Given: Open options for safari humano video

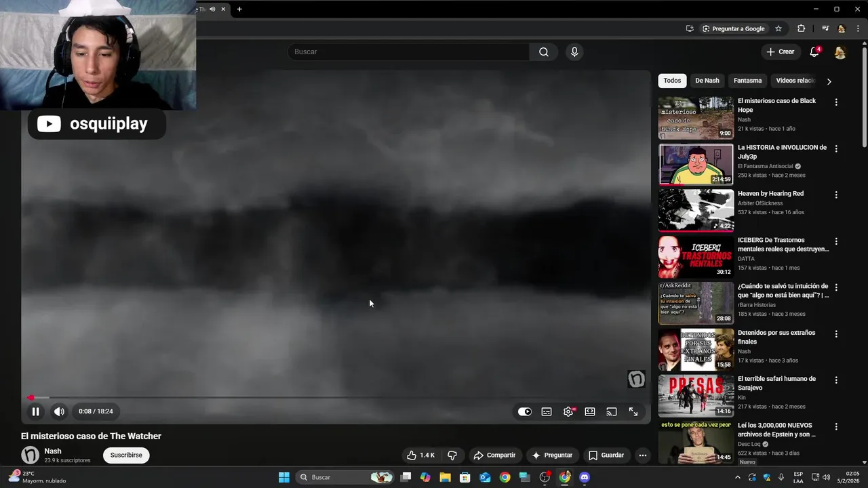Looking at the screenshot, I should click(836, 380).
